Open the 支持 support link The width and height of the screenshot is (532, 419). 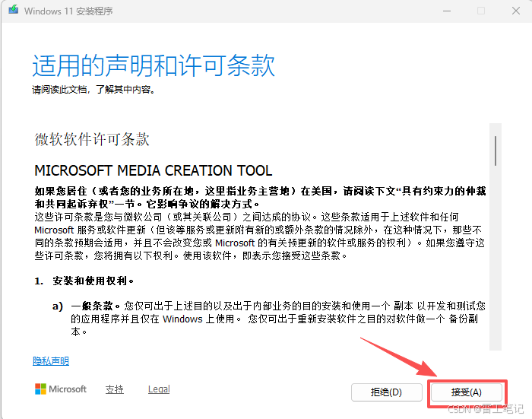(114, 389)
